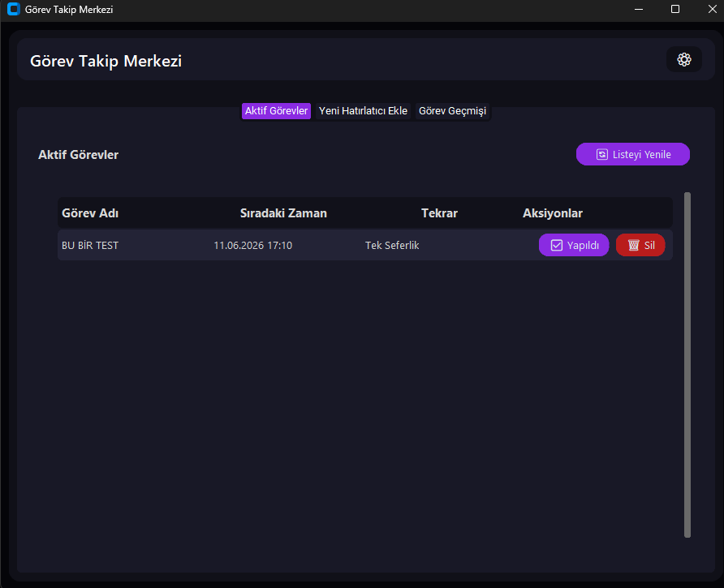724x588 pixels.
Task: Click the Görev Takip Merkezi header title
Action: [x=106, y=61]
